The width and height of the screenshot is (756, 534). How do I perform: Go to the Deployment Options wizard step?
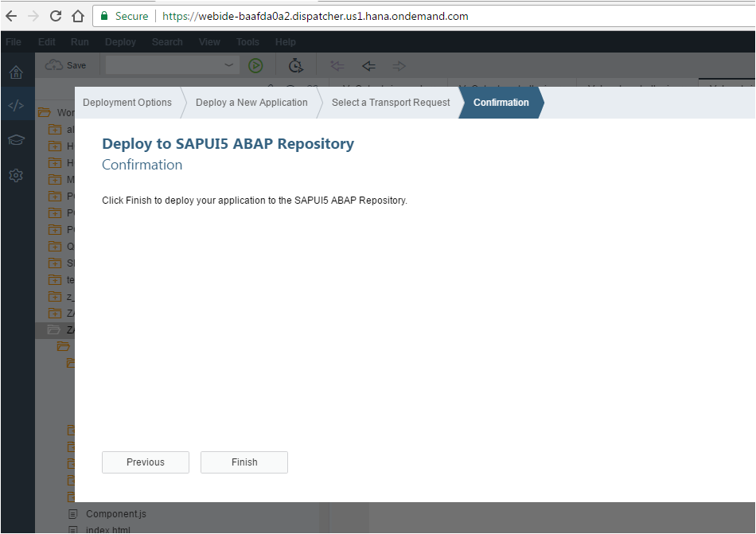pyautogui.click(x=127, y=103)
